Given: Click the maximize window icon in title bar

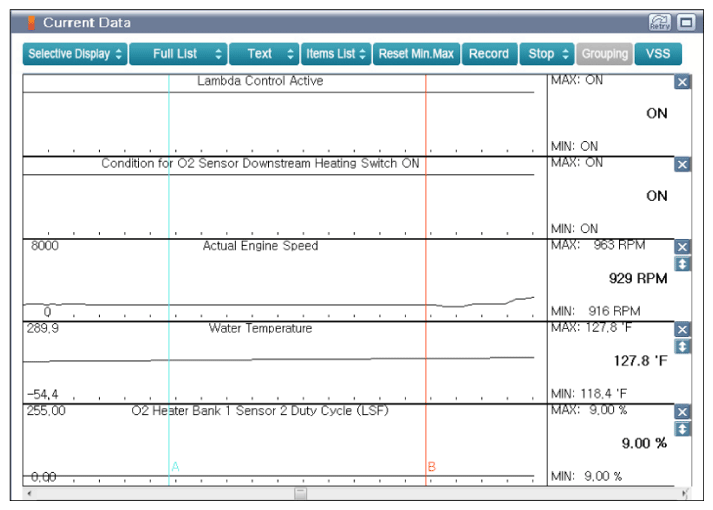Looking at the screenshot, I should point(687,22).
